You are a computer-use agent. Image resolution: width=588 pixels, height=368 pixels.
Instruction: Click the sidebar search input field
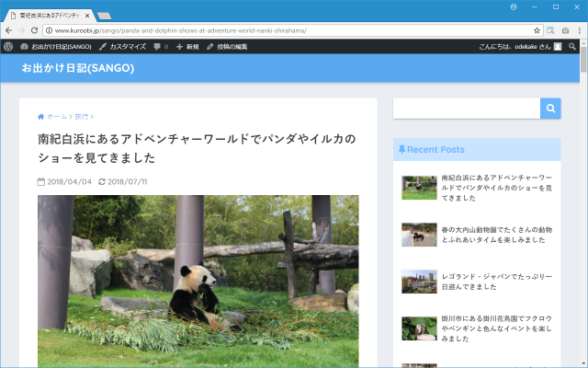coord(467,109)
